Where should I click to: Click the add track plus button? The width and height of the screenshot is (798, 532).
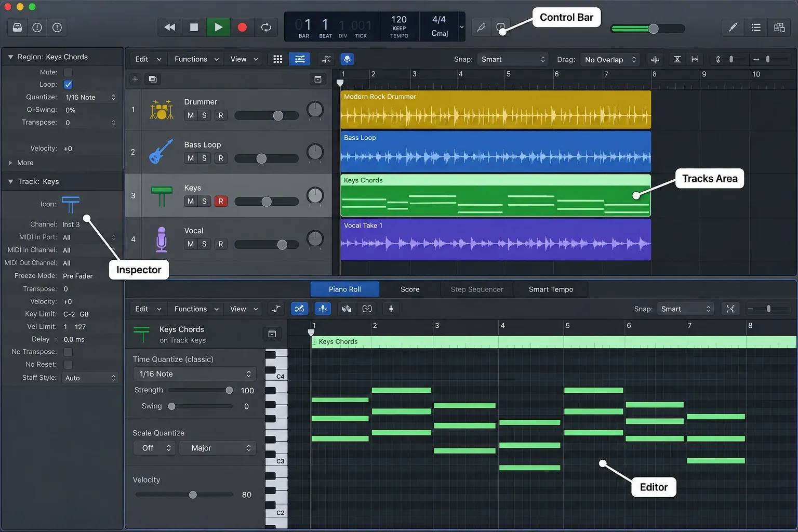pyautogui.click(x=135, y=79)
